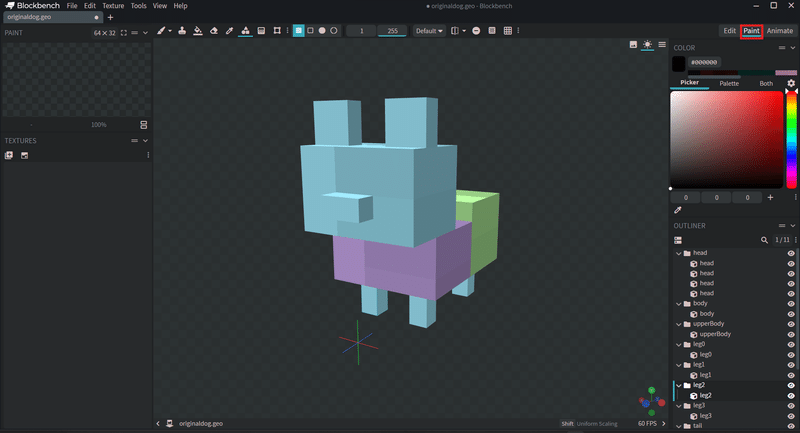Viewport: 800px width, 433px height.
Task: Select the leg3 cube in Outliner
Action: click(x=705, y=416)
